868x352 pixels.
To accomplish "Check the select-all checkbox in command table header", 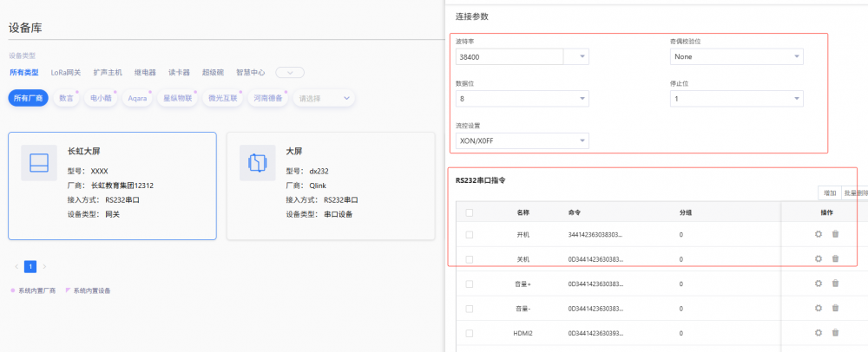I will point(470,212).
